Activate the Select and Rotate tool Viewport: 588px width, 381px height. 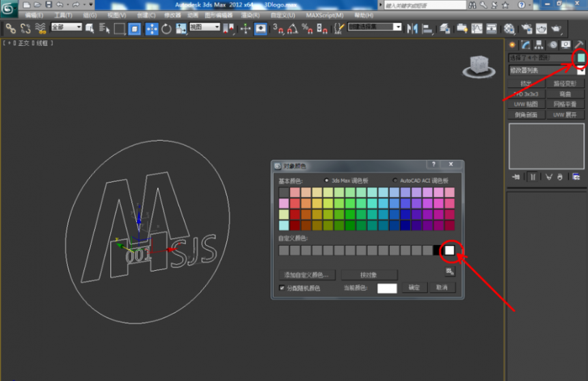pos(167,29)
